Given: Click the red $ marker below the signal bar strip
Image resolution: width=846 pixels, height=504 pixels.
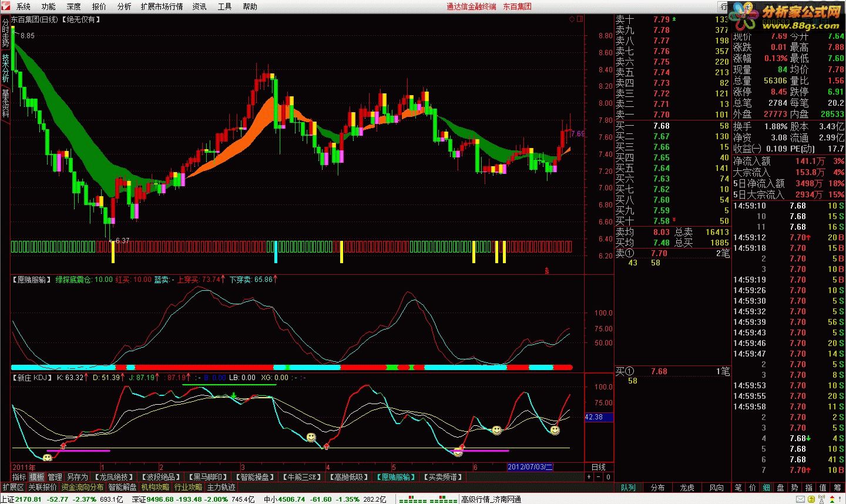Looking at the screenshot, I should (547, 271).
